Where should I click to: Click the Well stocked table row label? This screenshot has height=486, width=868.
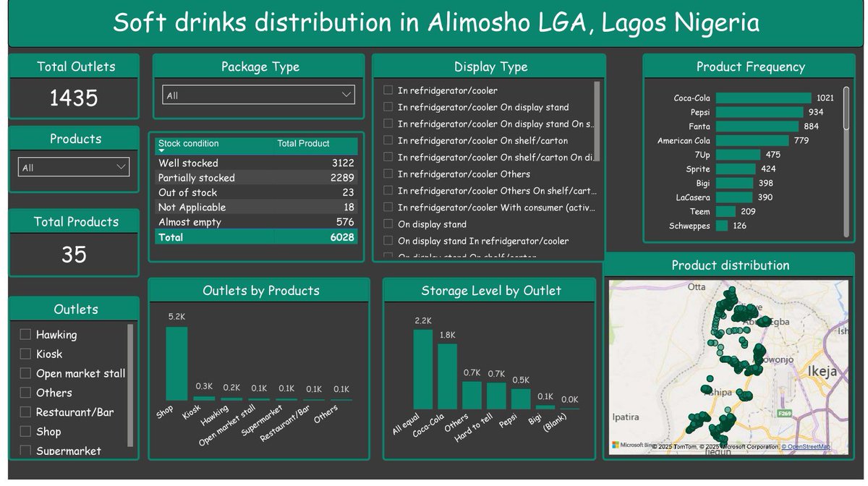tap(188, 163)
